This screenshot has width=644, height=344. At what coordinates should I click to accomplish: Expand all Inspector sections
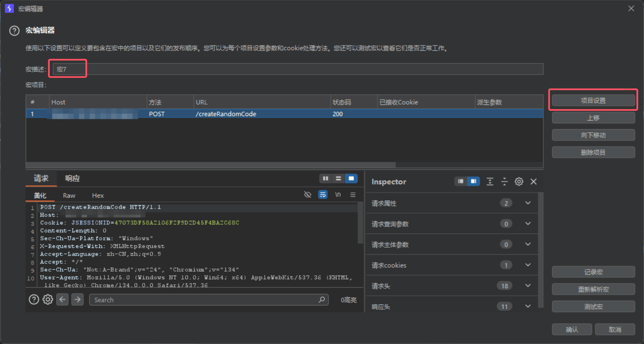pos(490,181)
